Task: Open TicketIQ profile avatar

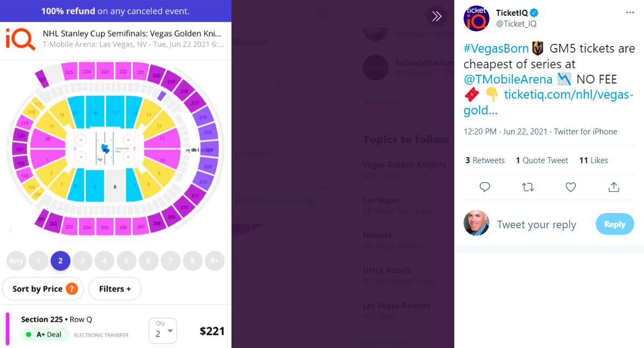Action: click(x=476, y=18)
